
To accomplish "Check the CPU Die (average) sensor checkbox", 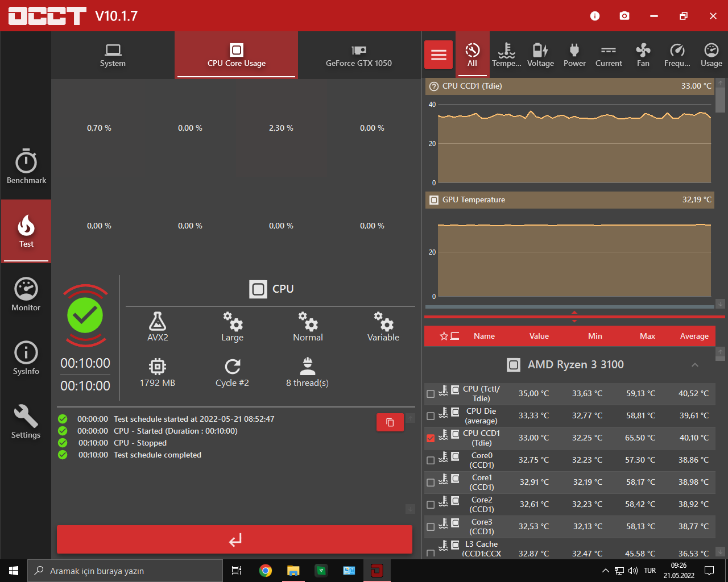I will click(x=431, y=416).
